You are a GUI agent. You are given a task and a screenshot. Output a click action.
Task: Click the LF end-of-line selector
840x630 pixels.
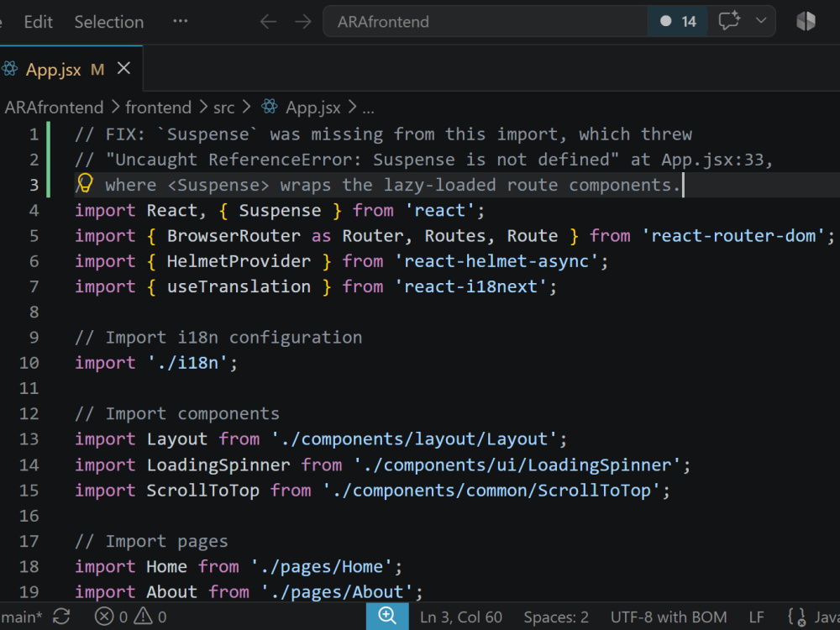757,617
